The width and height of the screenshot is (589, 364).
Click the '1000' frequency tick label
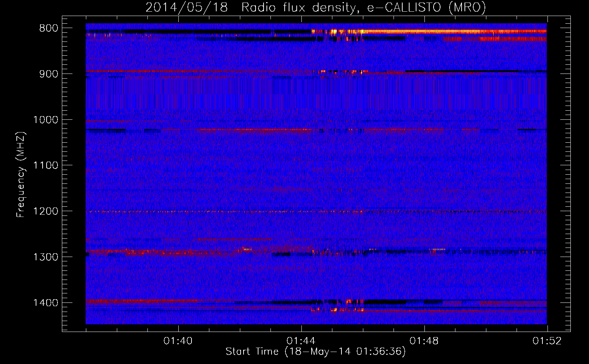pyautogui.click(x=46, y=120)
